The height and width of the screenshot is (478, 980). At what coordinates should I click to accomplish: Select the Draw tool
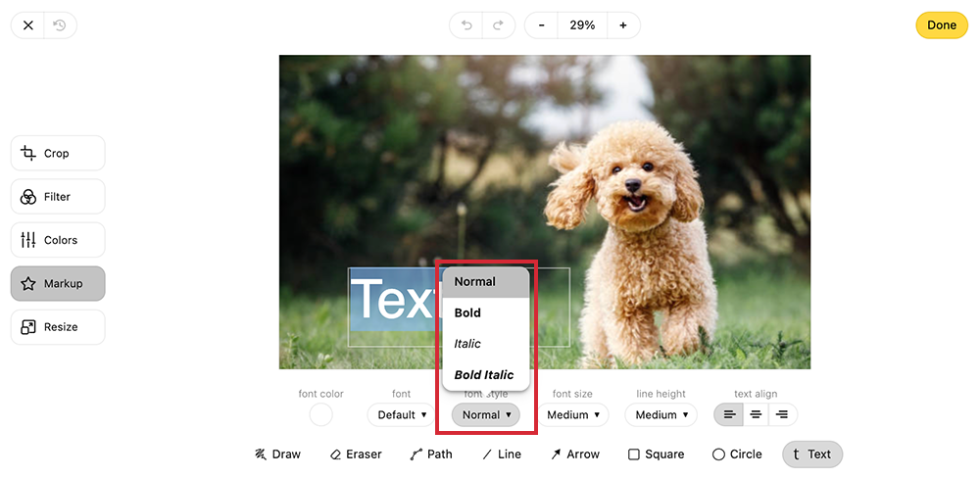coord(277,454)
